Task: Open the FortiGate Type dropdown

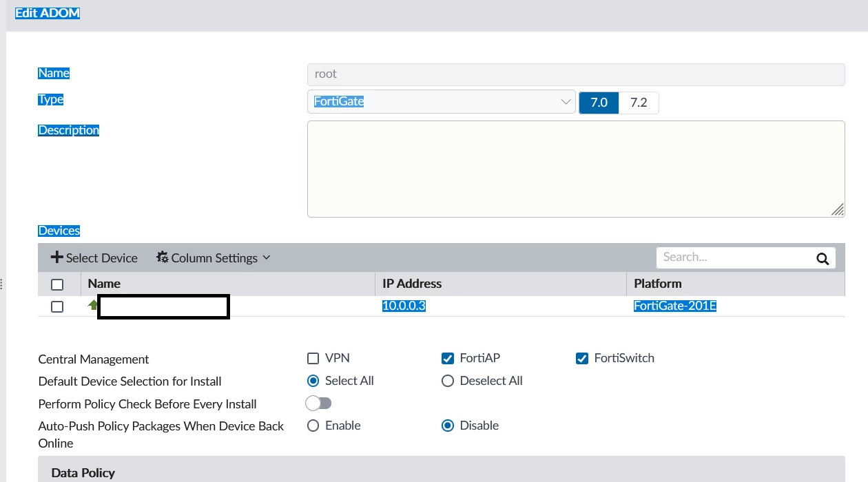Action: coord(441,102)
